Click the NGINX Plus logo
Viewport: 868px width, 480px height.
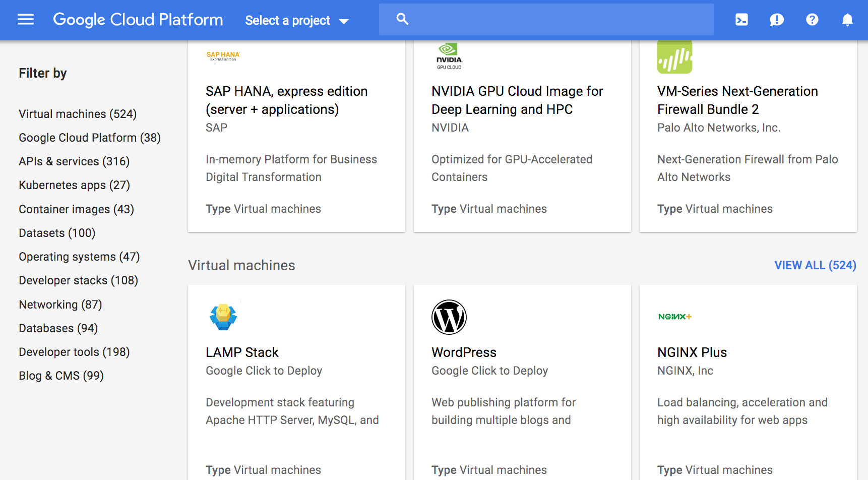coord(675,317)
